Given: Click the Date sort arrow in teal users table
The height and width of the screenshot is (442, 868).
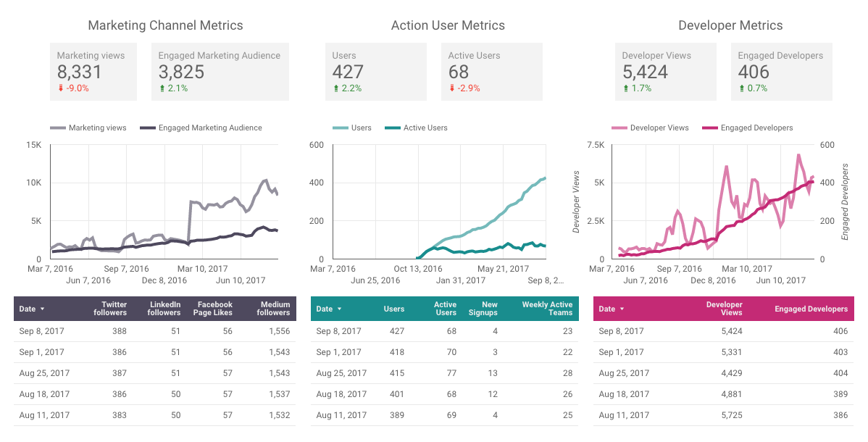Looking at the screenshot, I should pyautogui.click(x=340, y=309).
